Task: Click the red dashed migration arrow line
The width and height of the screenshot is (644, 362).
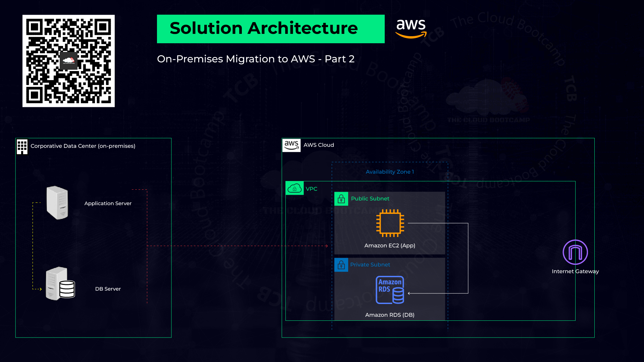Action: pos(235,246)
